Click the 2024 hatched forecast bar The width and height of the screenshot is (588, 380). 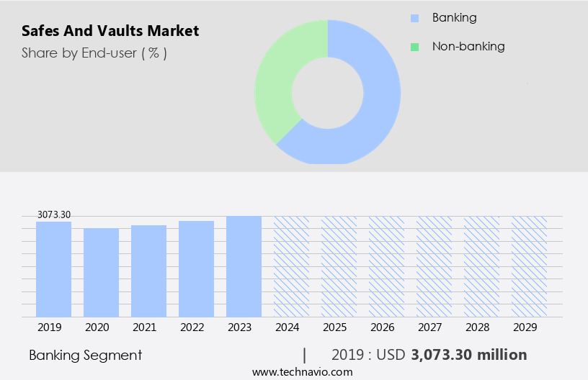tap(291, 266)
